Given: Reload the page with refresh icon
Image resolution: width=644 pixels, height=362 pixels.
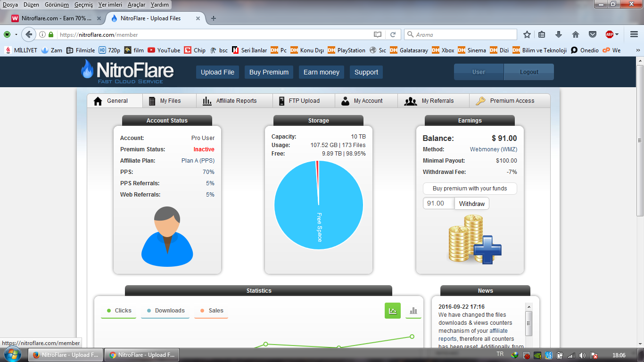Looking at the screenshot, I should click(x=393, y=34).
